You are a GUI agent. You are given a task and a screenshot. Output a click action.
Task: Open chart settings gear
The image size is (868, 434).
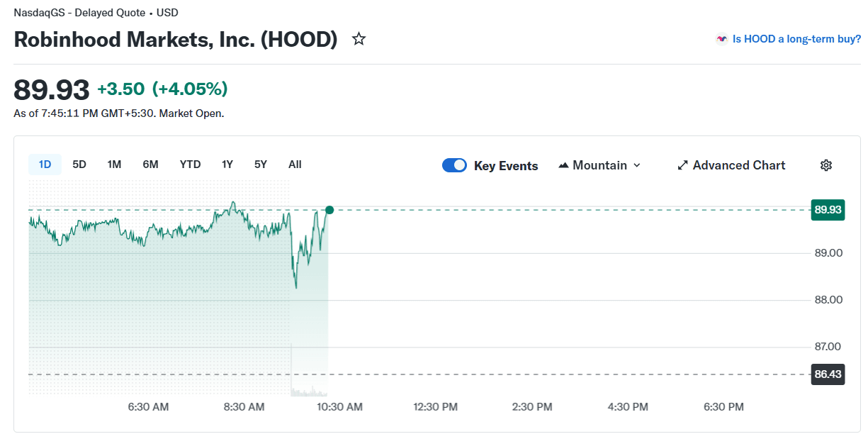(x=826, y=165)
